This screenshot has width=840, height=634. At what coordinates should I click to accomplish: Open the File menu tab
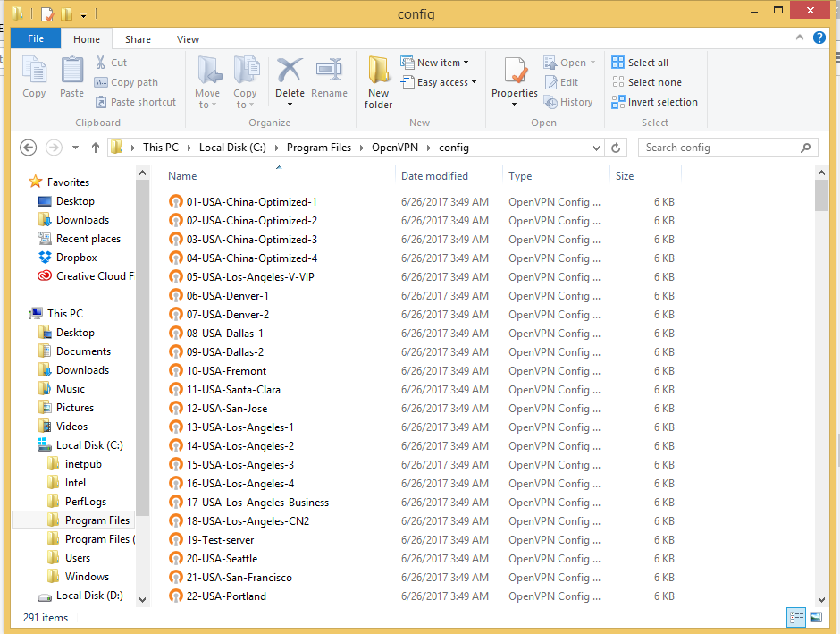tap(36, 38)
